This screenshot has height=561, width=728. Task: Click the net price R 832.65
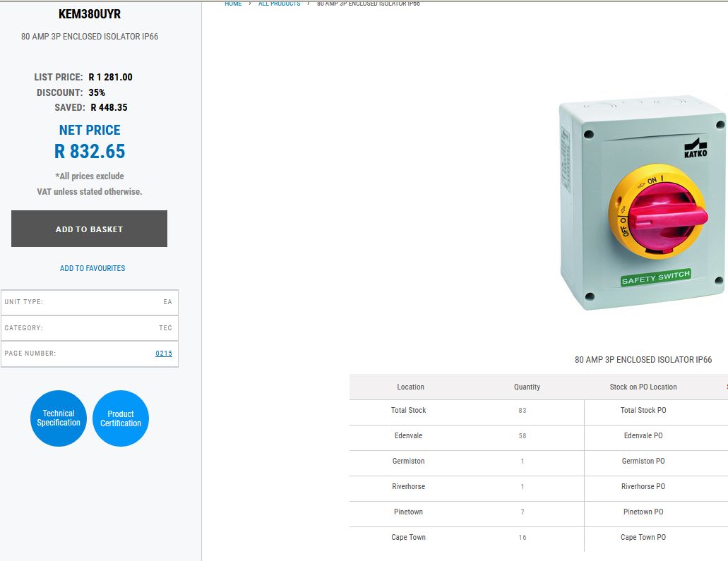pyautogui.click(x=90, y=151)
